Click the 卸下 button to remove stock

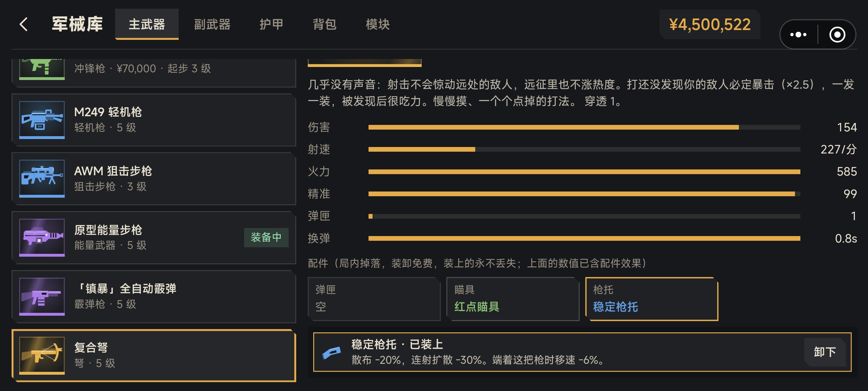825,352
